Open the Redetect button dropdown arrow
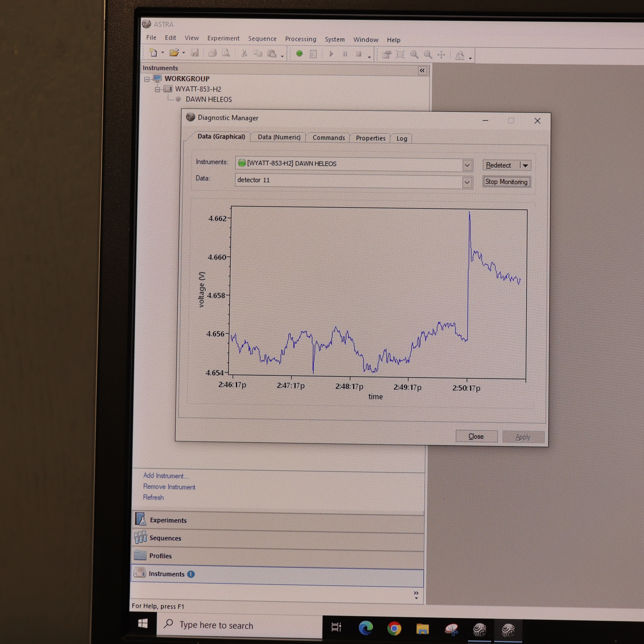This screenshot has height=644, width=644. (525, 166)
